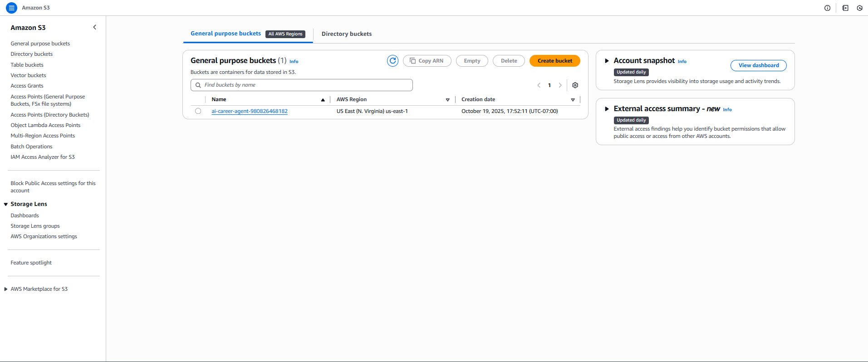Open AWS Organizations settings link
This screenshot has width=868, height=362.
tap(44, 236)
